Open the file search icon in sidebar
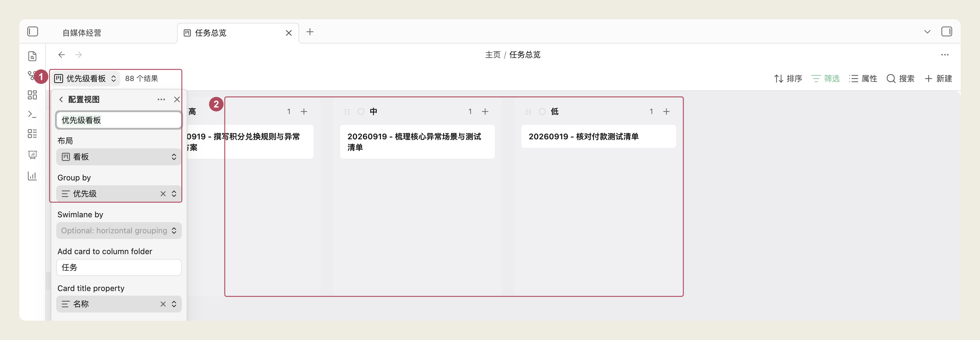Screen dimensions: 980x340 pyautogui.click(x=32, y=56)
